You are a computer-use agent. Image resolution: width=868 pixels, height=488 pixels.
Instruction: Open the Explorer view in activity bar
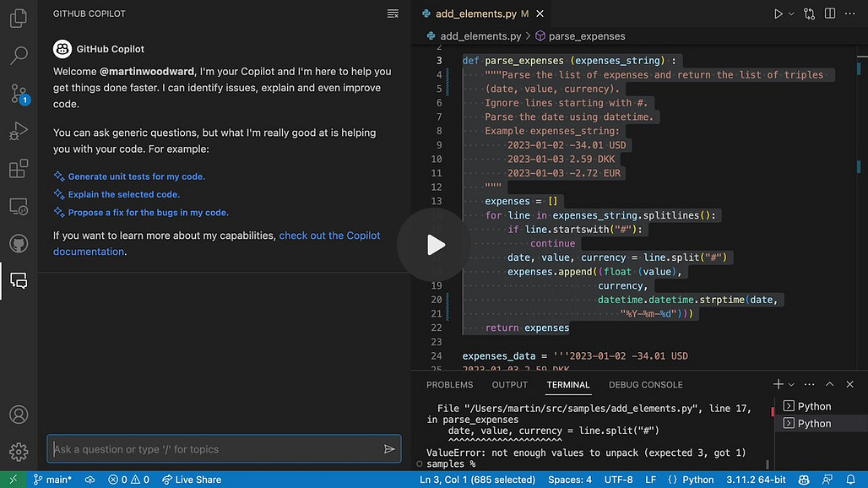pyautogui.click(x=19, y=19)
